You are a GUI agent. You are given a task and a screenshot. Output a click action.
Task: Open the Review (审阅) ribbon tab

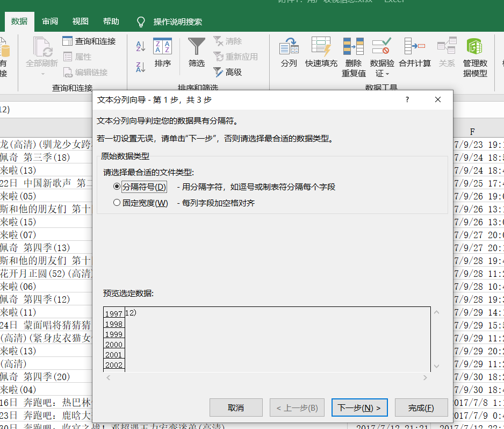click(x=50, y=22)
